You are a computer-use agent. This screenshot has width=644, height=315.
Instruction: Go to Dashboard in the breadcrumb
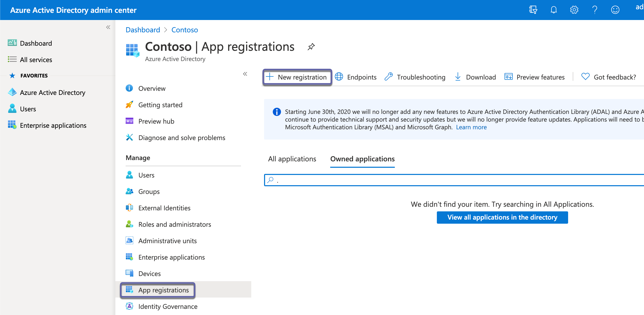pos(143,30)
